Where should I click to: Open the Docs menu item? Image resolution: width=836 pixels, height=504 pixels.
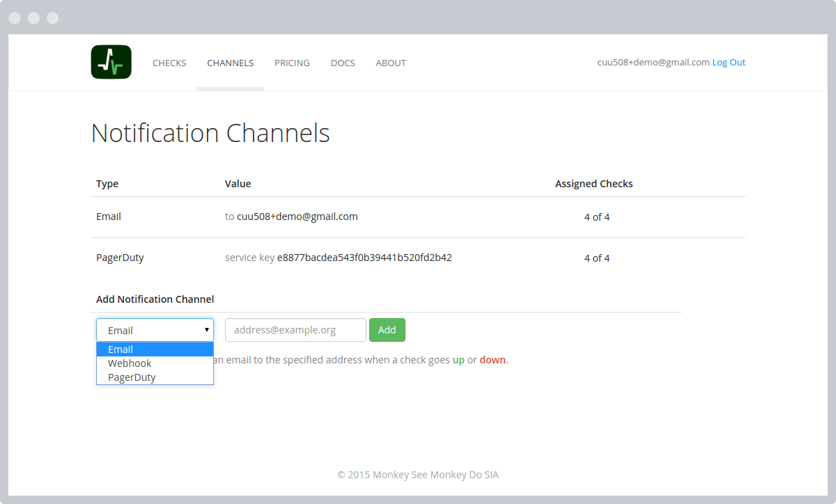coord(343,63)
